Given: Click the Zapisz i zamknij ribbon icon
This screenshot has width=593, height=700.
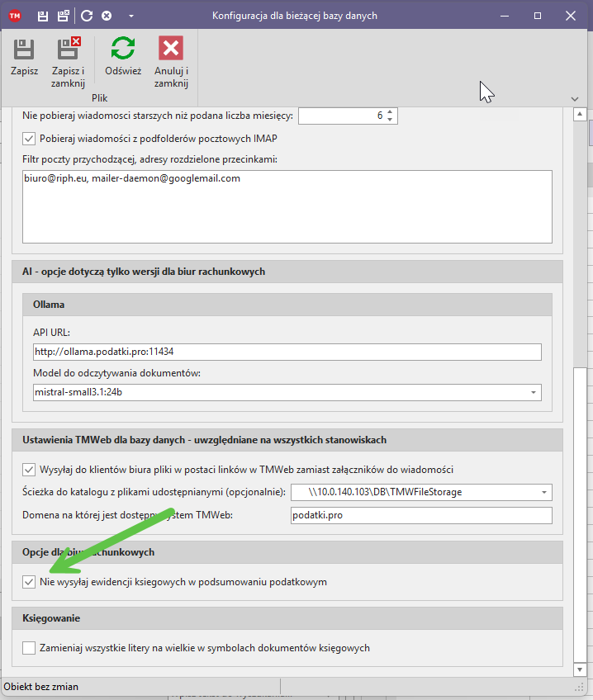Looking at the screenshot, I should [68, 50].
